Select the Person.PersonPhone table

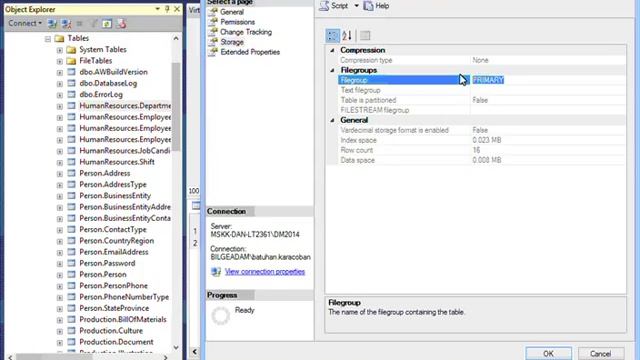click(113, 286)
